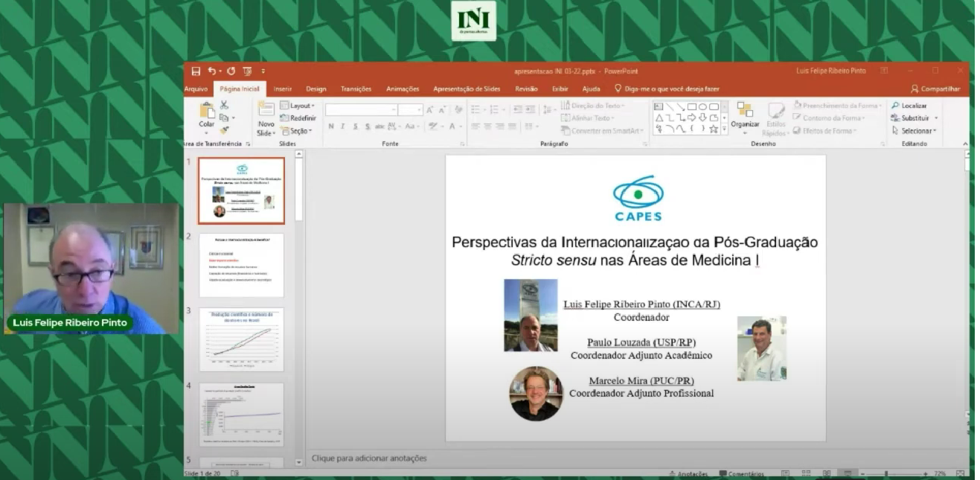Click the Redefinir button
This screenshot has height=480, width=980.
pos(298,118)
